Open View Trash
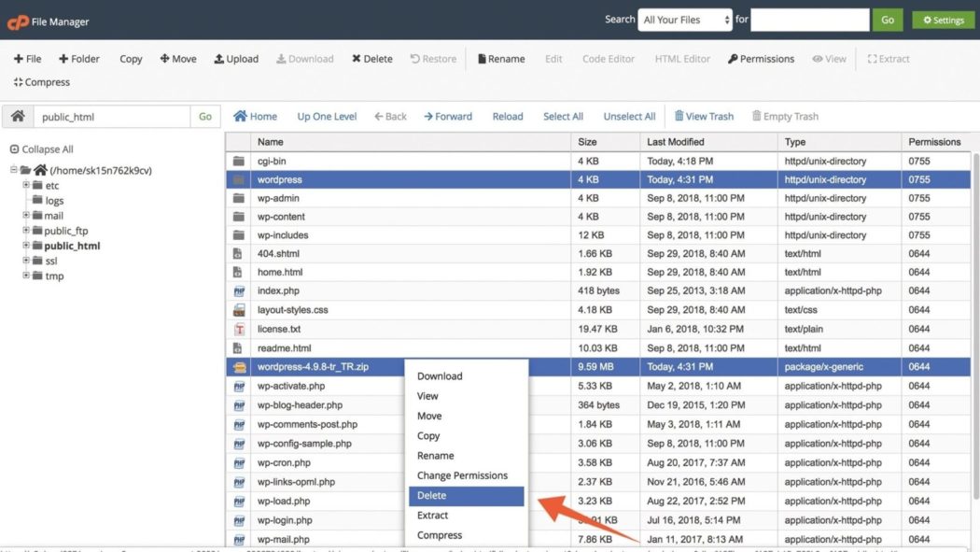This screenshot has height=552, width=980. 704,116
